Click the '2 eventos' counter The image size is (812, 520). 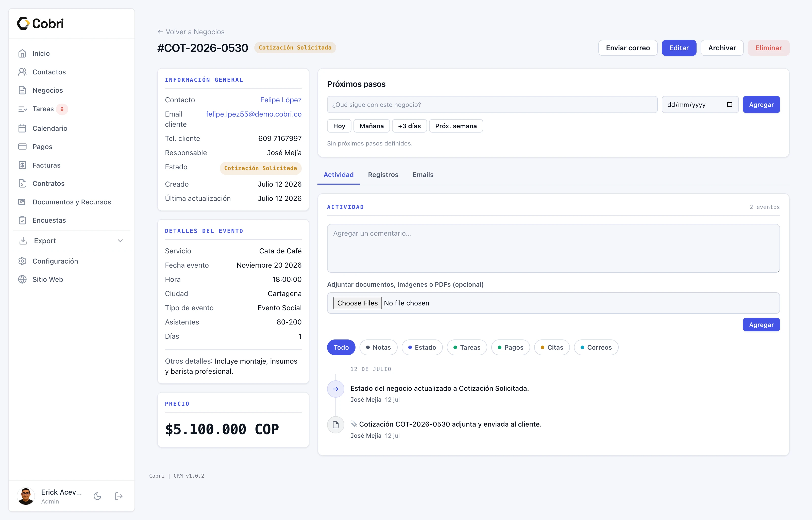(765, 207)
